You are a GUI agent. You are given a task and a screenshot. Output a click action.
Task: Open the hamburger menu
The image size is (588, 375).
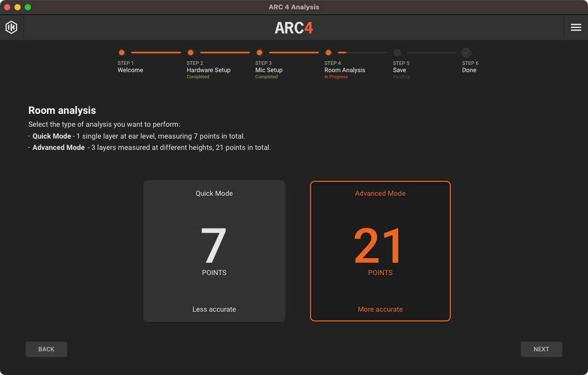[x=576, y=27]
